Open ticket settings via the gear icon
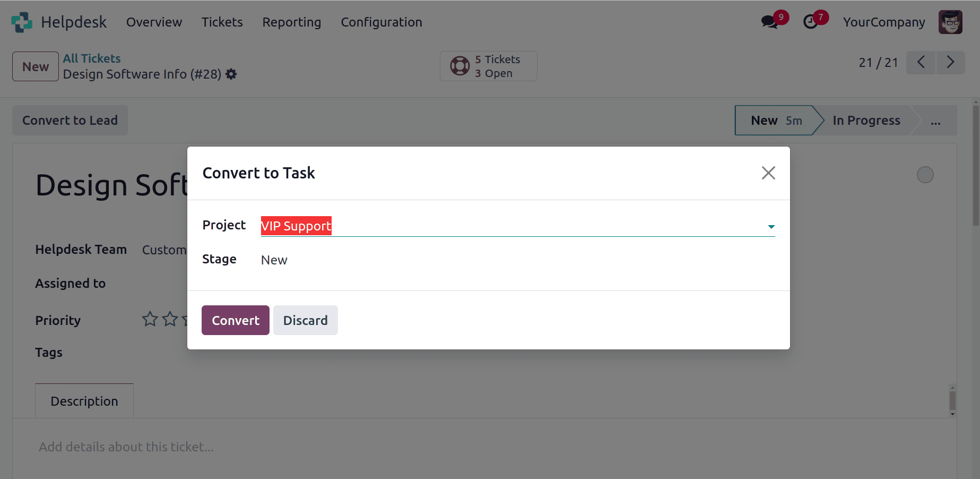 231,74
